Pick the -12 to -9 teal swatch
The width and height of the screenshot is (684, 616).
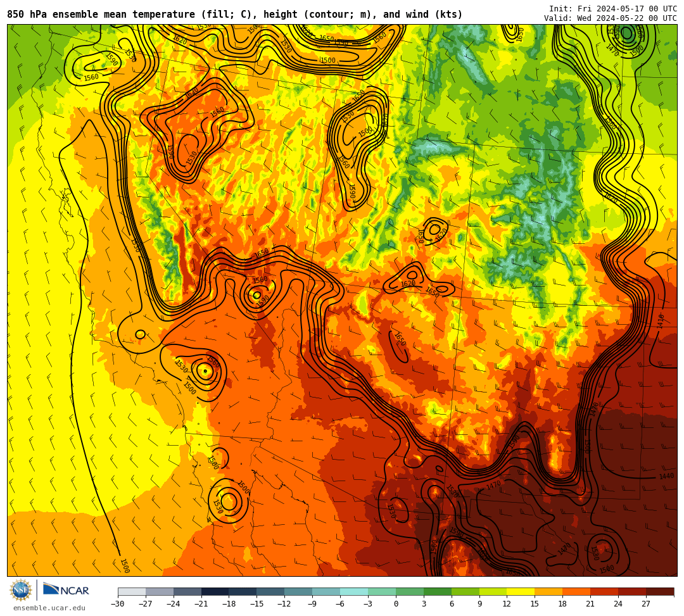pyautogui.click(x=299, y=591)
